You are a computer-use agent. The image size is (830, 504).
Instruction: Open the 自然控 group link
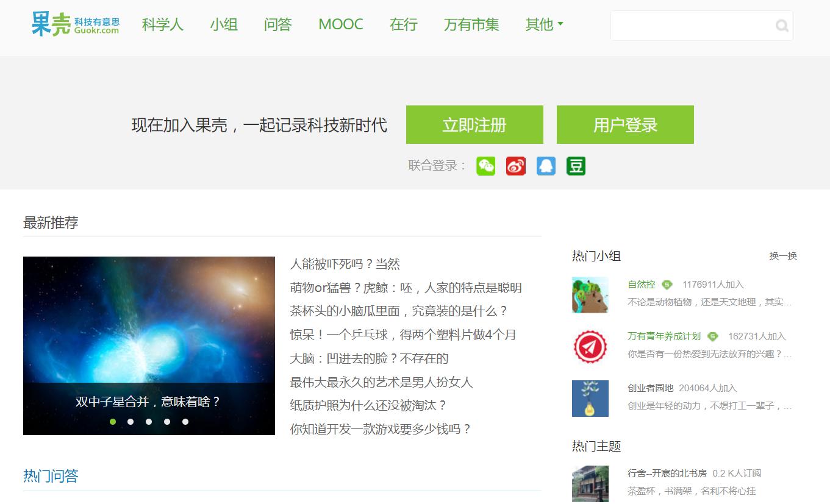(x=642, y=285)
